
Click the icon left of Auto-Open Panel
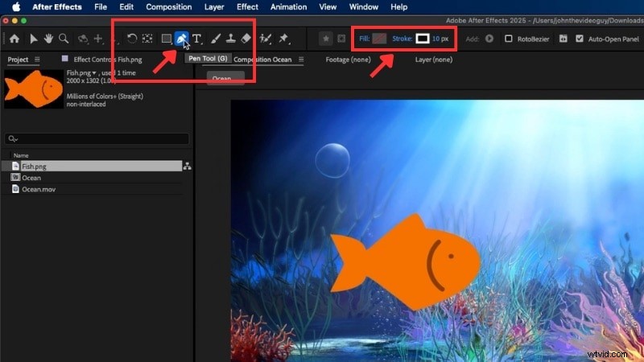click(563, 39)
